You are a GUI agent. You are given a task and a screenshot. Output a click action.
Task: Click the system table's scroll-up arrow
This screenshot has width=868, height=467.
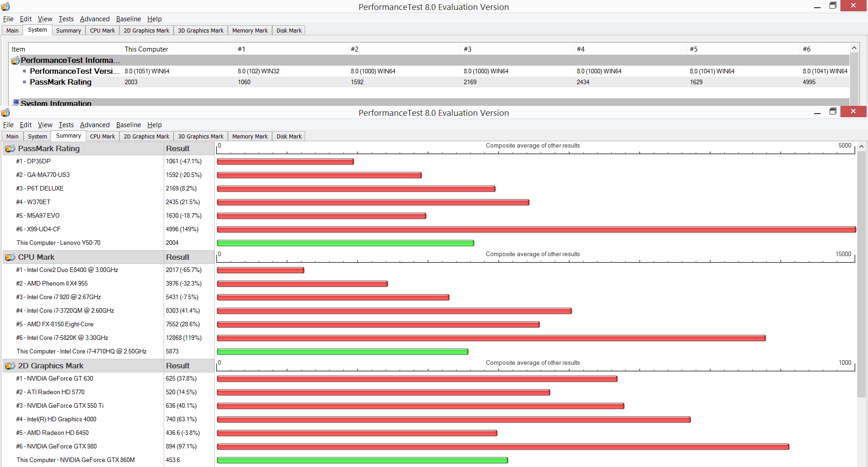854,48
